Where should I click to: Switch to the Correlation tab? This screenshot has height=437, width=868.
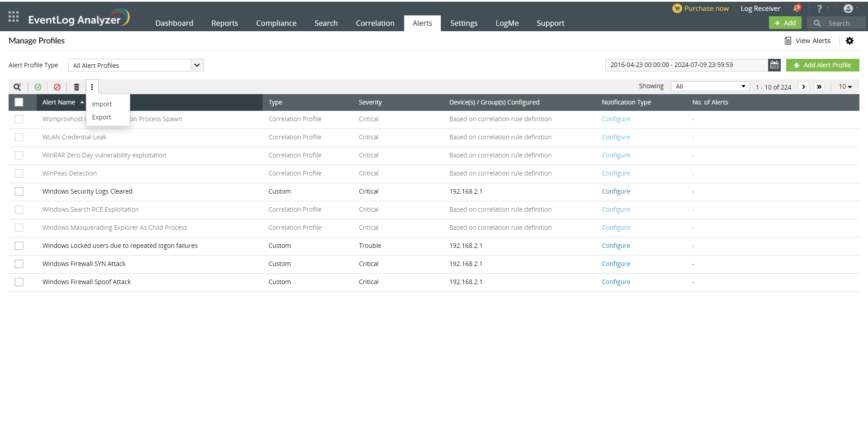(x=375, y=23)
